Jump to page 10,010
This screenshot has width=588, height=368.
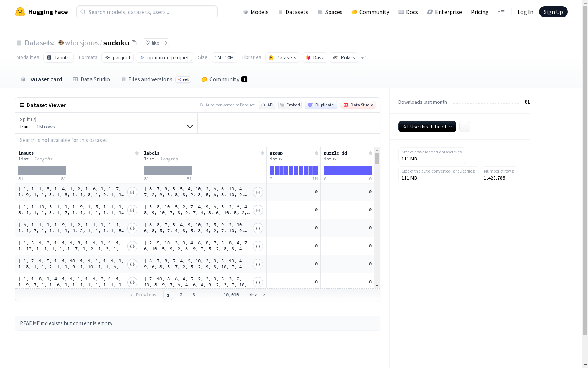point(231,295)
